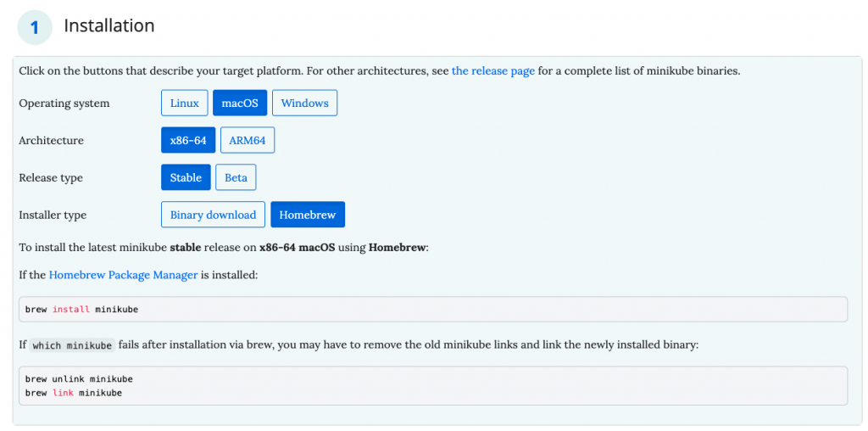This screenshot has width=868, height=431.
Task: Select Binary download installer type
Action: click(x=213, y=215)
